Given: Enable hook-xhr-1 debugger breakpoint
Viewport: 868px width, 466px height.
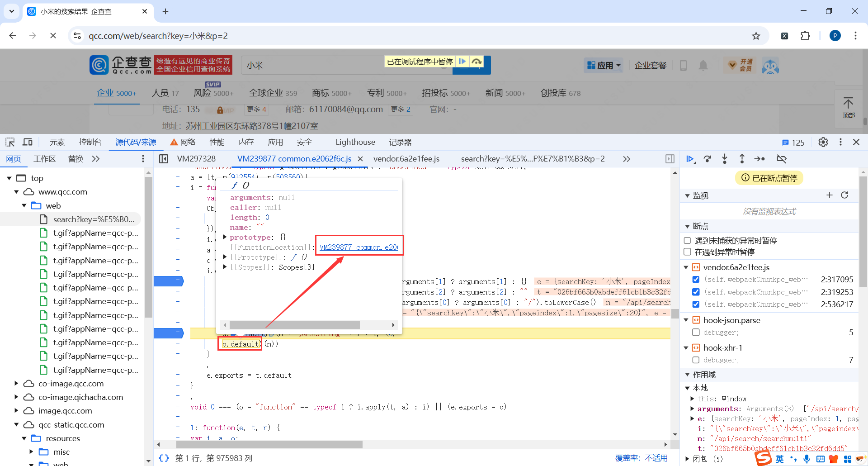Looking at the screenshot, I should [696, 360].
